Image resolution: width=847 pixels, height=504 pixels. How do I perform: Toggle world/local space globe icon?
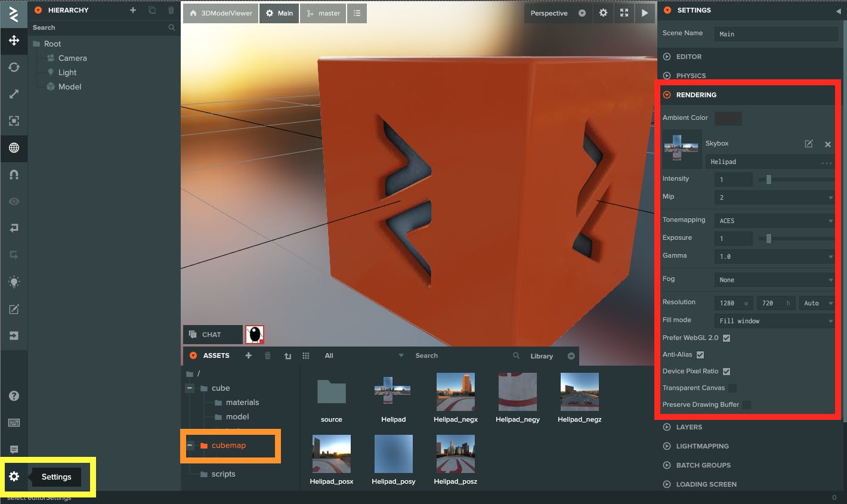[x=14, y=148]
